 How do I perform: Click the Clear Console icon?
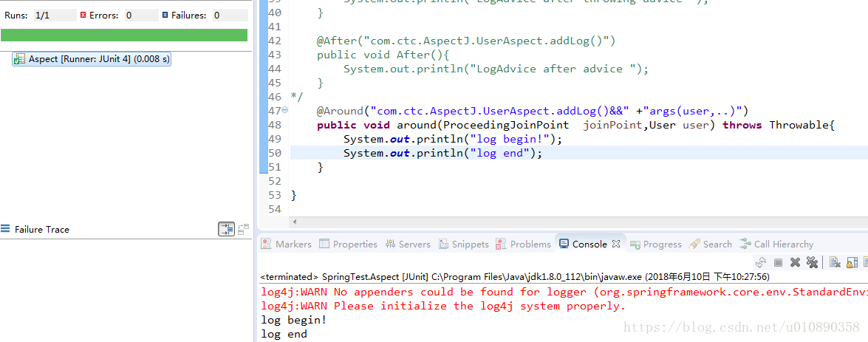[x=835, y=262]
